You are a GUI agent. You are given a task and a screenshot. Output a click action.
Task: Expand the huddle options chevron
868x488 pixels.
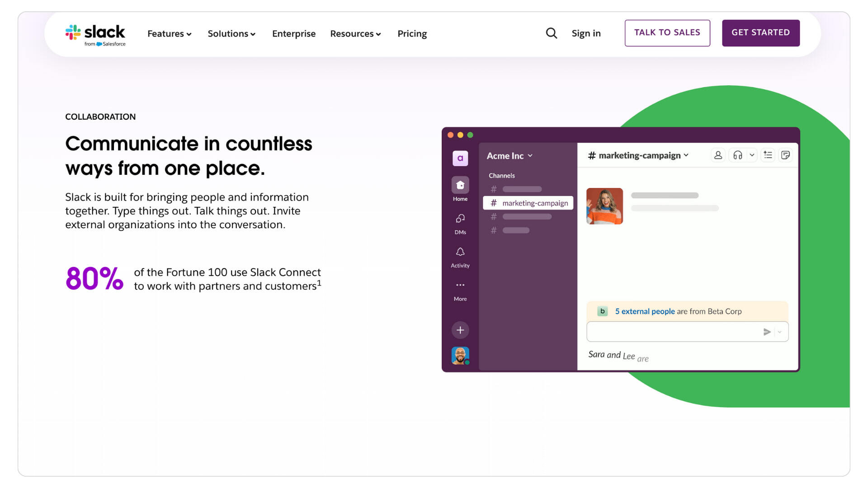click(752, 155)
